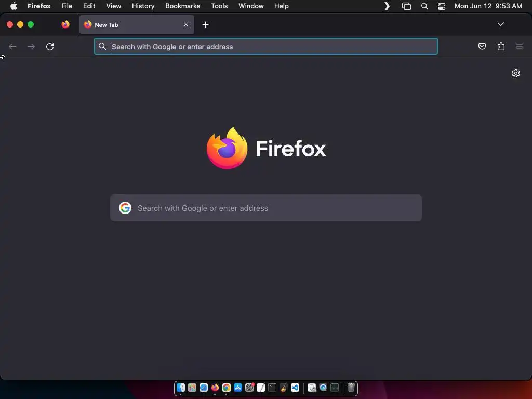Open the Stage Manager windows icon
532x399 pixels.
(x=406, y=6)
